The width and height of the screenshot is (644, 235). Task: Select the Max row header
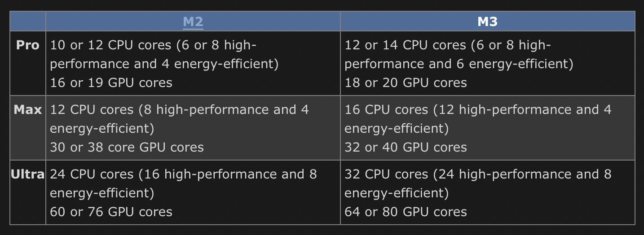click(x=28, y=110)
